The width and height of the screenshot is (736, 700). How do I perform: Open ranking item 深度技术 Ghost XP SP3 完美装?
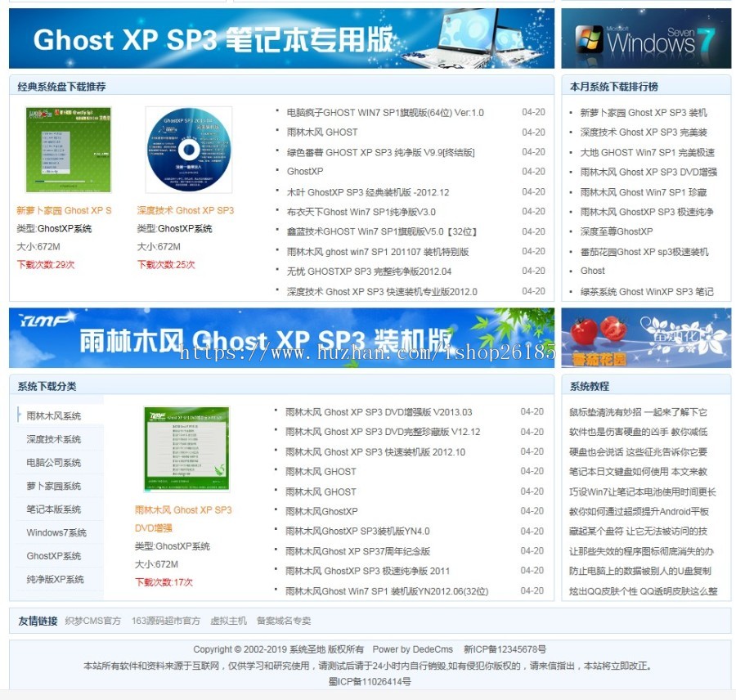coord(644,132)
